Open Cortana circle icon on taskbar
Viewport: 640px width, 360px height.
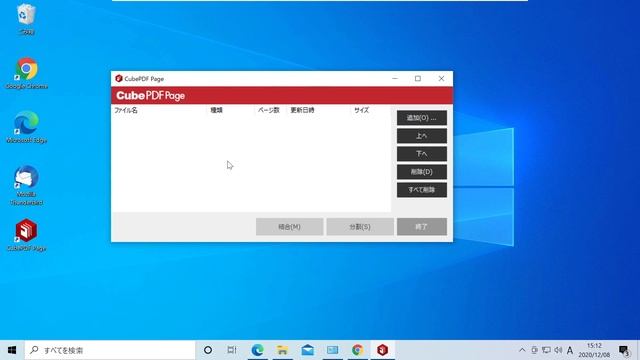208,350
